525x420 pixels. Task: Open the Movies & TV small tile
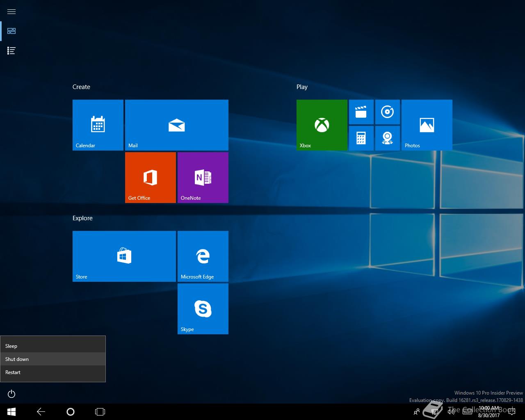[x=361, y=112]
